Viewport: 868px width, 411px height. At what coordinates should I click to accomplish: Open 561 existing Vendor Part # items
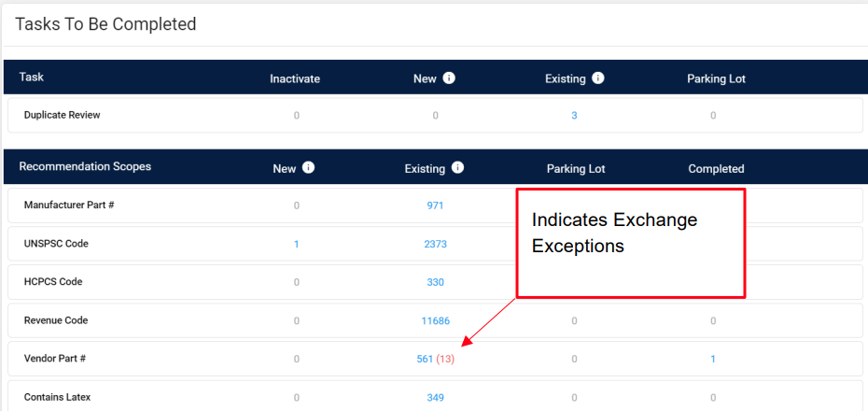pos(425,359)
